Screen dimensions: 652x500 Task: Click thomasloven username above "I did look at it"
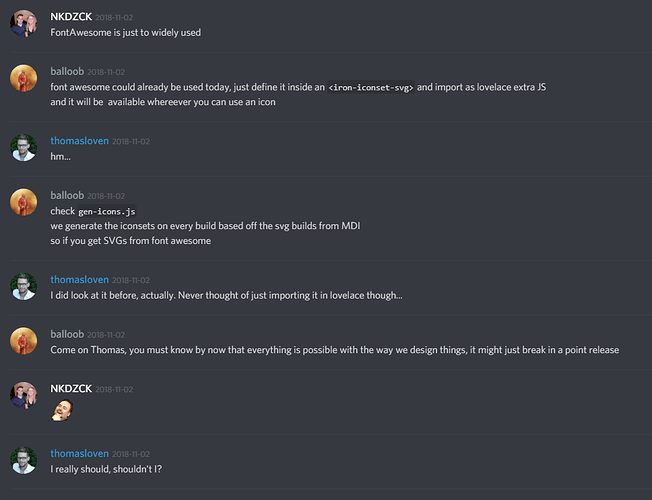coord(80,279)
